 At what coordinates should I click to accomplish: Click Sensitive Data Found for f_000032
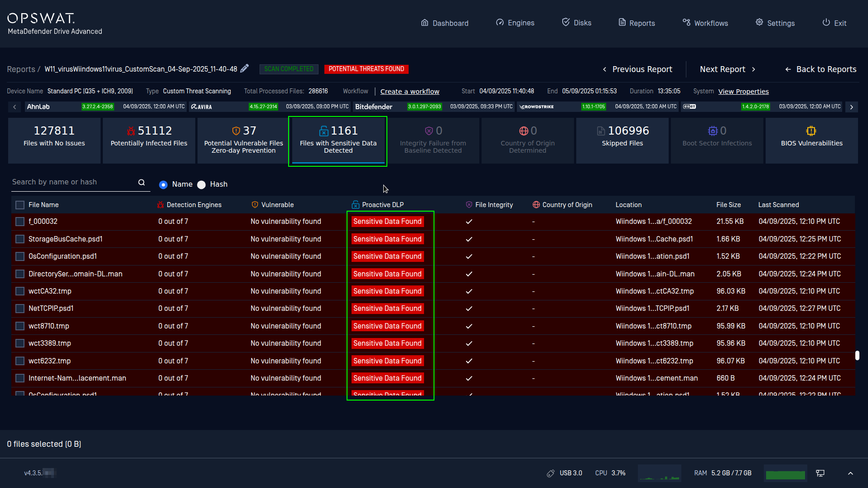(x=387, y=222)
